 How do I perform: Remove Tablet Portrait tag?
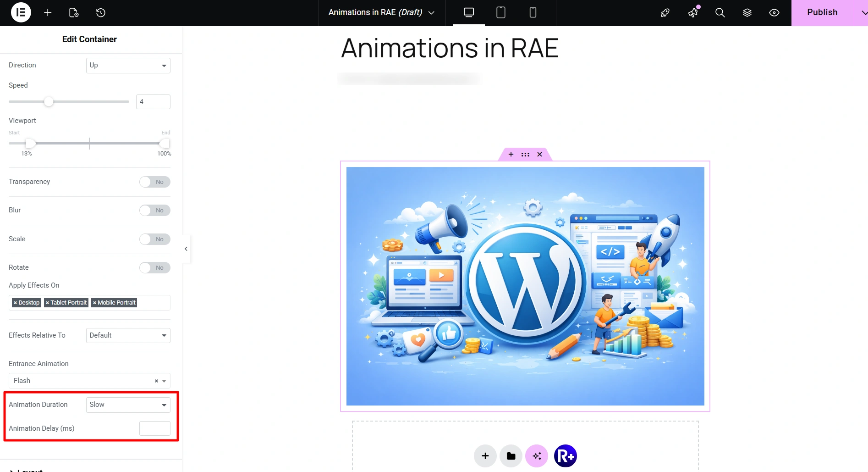tap(47, 303)
